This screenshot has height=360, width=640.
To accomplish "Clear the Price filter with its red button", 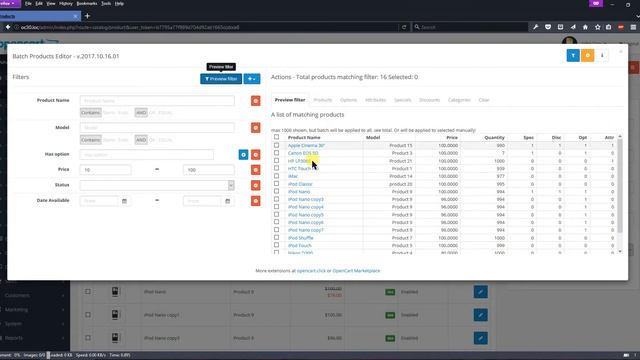I will pos(256,170).
